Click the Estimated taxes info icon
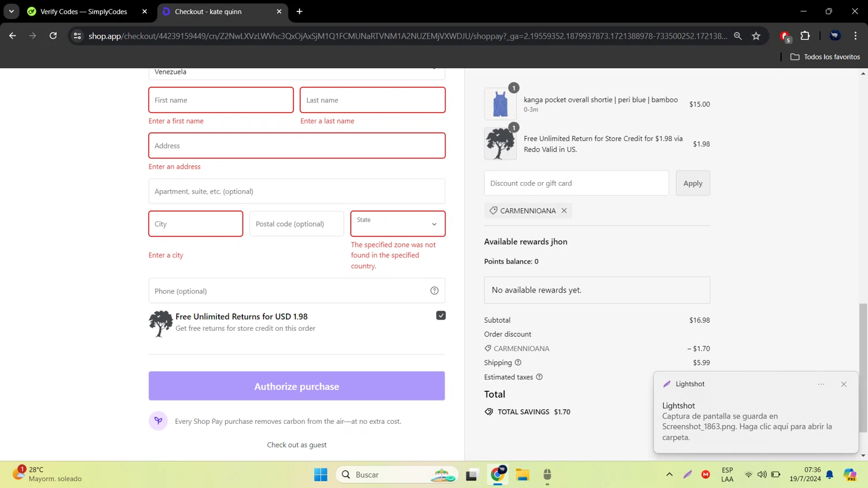 coord(539,377)
